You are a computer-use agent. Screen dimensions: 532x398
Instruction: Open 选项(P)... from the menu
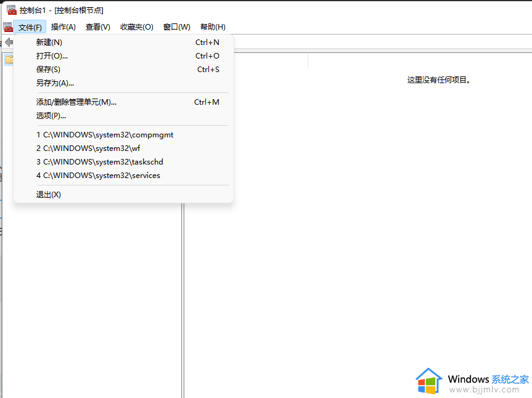click(x=123, y=116)
